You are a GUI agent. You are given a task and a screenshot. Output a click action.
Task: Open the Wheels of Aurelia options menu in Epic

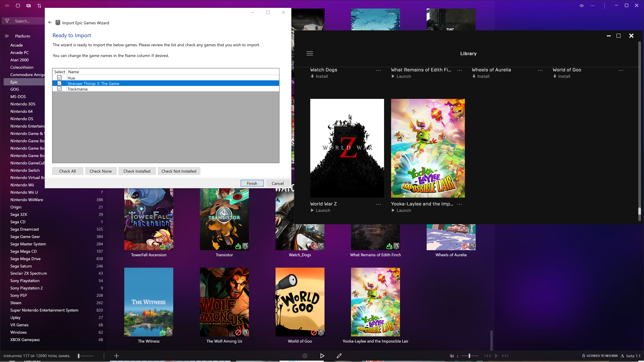click(540, 70)
